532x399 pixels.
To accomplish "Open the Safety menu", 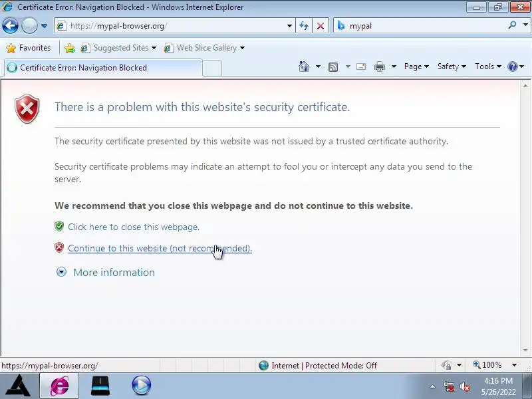I will (452, 66).
